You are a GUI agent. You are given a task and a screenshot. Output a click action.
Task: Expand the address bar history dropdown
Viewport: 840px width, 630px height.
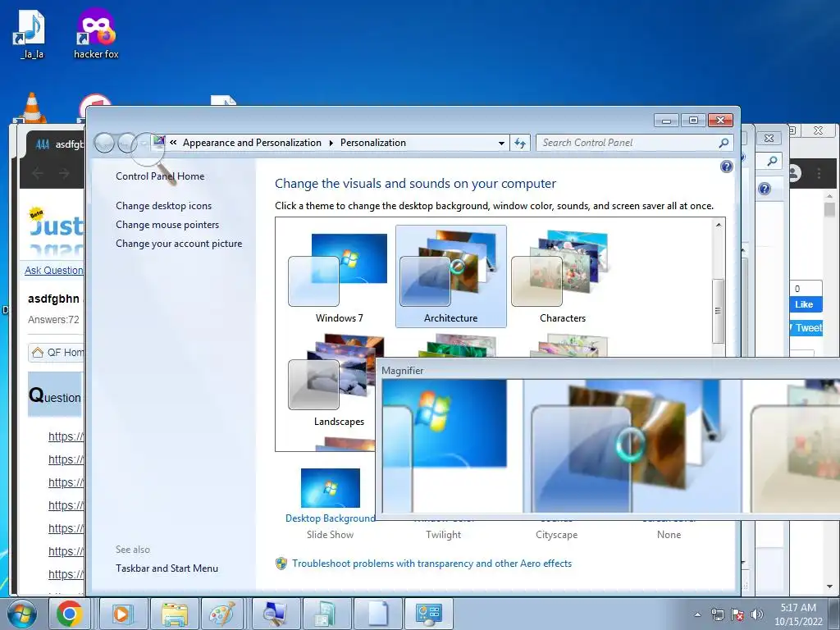pyautogui.click(x=501, y=143)
